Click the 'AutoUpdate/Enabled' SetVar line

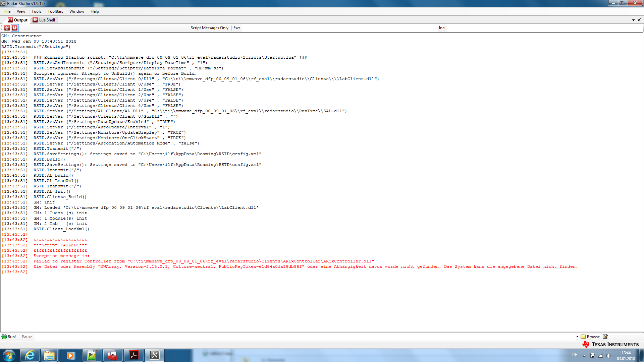point(104,122)
